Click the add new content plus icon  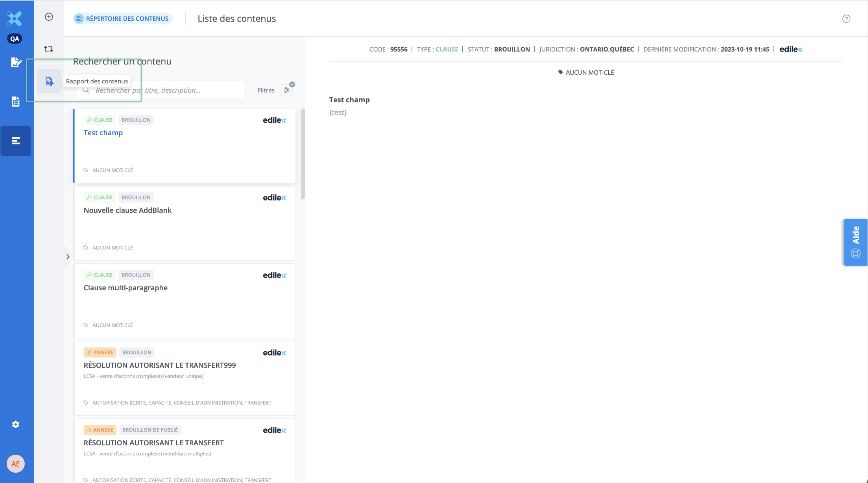[x=49, y=17]
